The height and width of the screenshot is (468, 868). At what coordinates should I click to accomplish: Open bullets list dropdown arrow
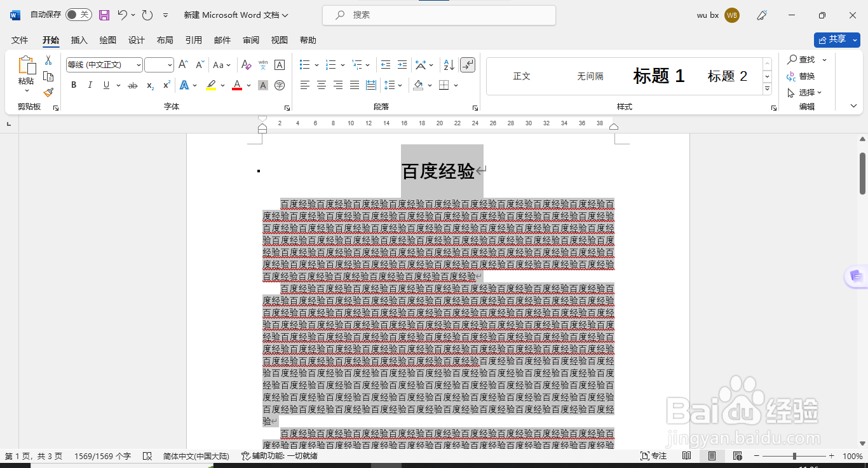coord(316,65)
